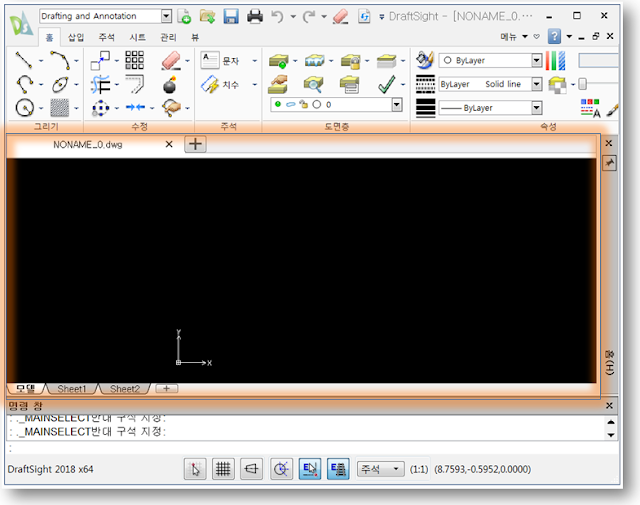This screenshot has height=505, width=640.
Task: Switch to the 홈 ribbon tab
Action: (x=49, y=38)
